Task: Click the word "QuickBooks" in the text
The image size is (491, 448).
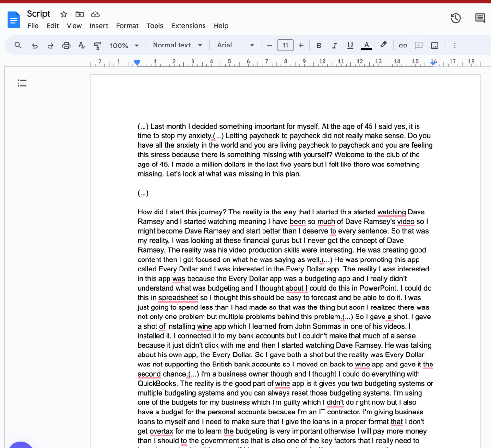Action: pyautogui.click(x=157, y=384)
